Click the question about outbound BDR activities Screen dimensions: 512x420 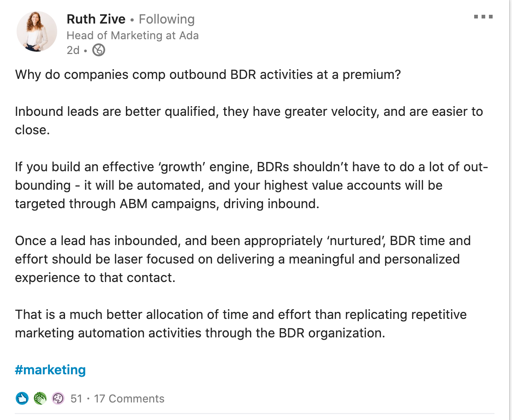tap(208, 74)
